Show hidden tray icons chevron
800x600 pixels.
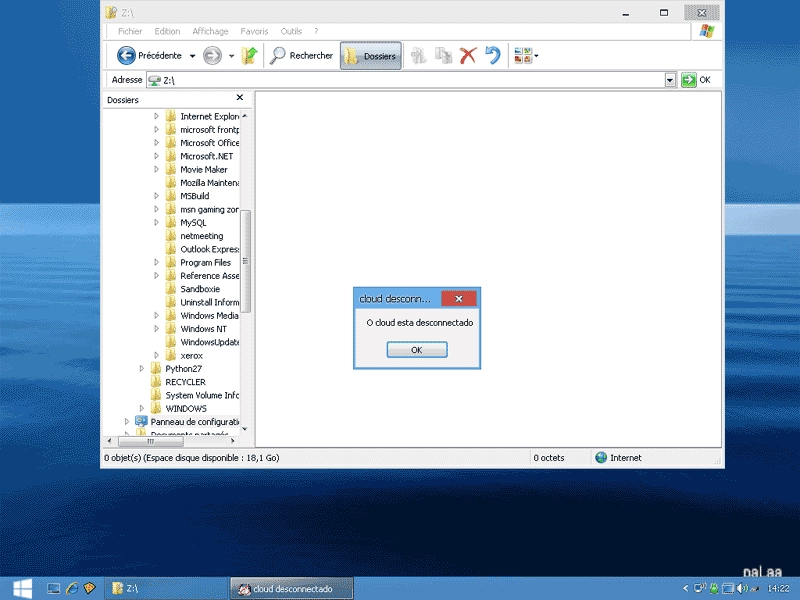click(x=685, y=588)
